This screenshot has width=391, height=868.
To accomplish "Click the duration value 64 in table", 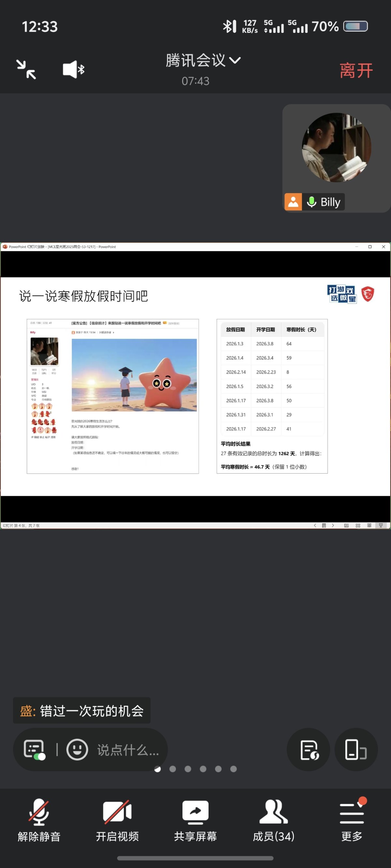I will coord(289,344).
